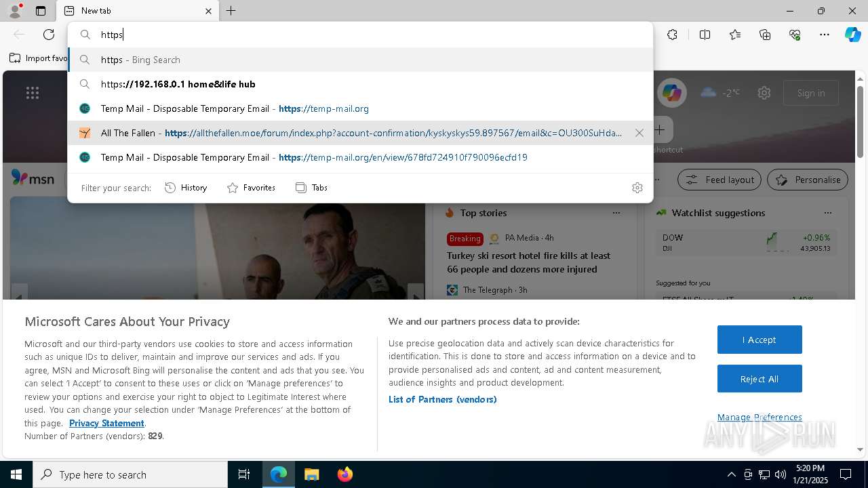Click the Personalise button
This screenshot has height=488, width=868.
(808, 180)
